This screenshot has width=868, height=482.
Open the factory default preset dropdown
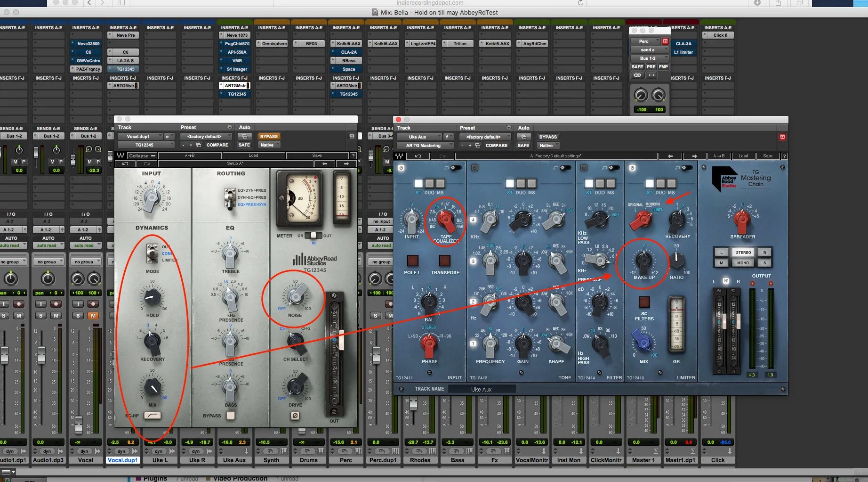[205, 136]
